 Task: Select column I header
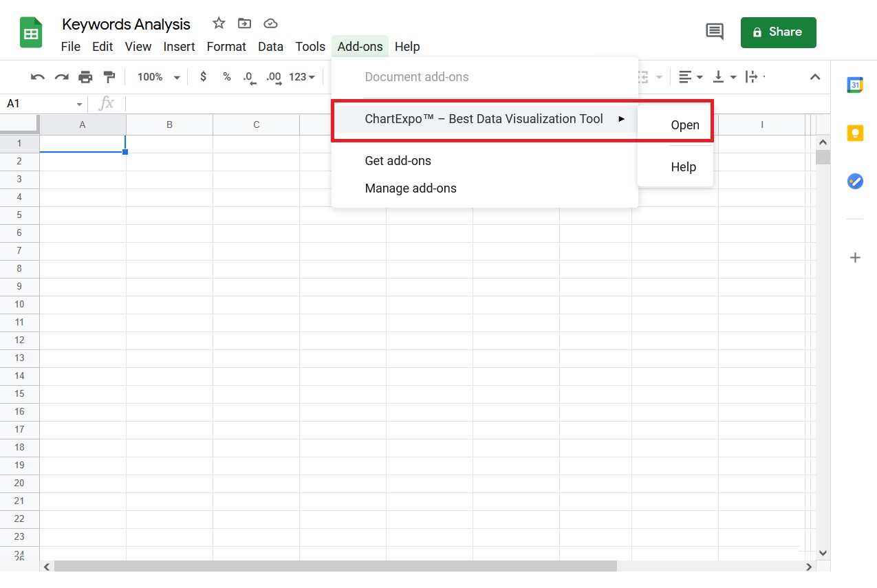point(761,124)
